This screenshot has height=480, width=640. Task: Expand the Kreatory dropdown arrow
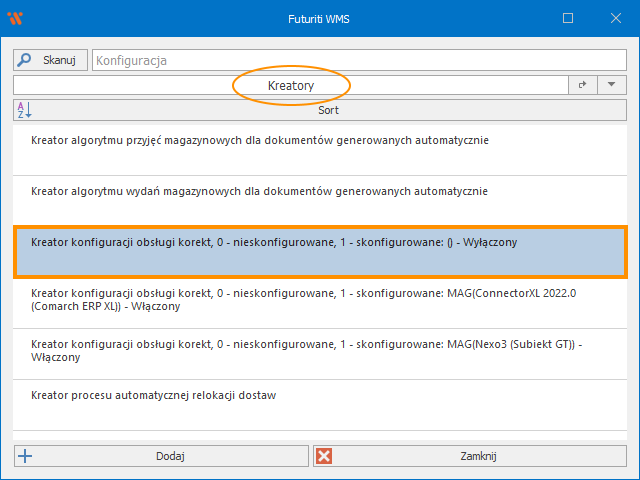click(x=611, y=86)
